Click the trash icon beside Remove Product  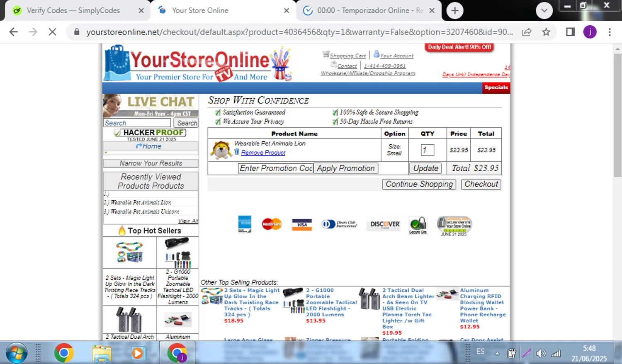237,152
